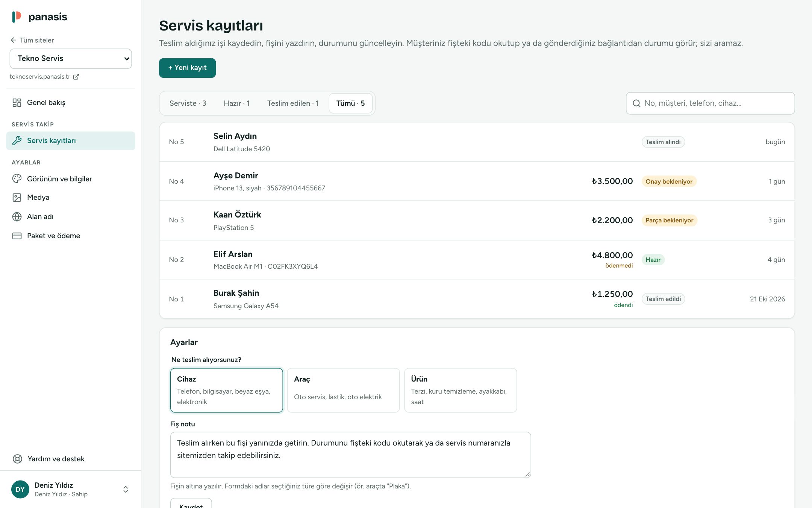This screenshot has width=812, height=508.
Task: Switch to the Serviste · 3 tab
Action: [188, 103]
